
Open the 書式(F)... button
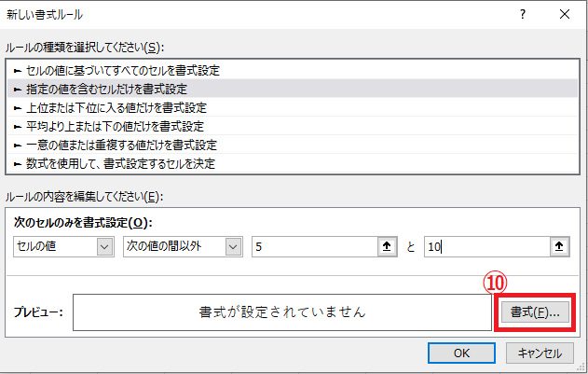point(535,312)
